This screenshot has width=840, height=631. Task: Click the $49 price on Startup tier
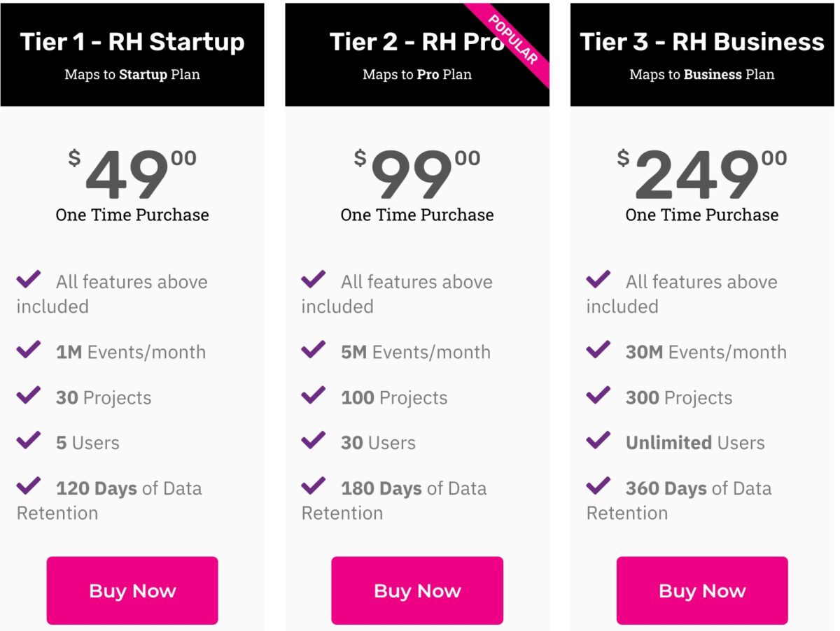click(x=133, y=175)
